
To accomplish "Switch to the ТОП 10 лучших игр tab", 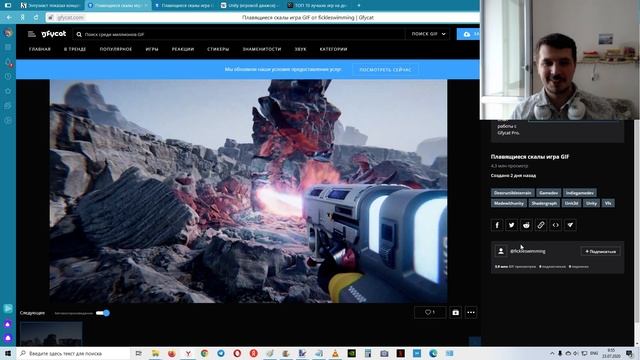I will pos(316,5).
